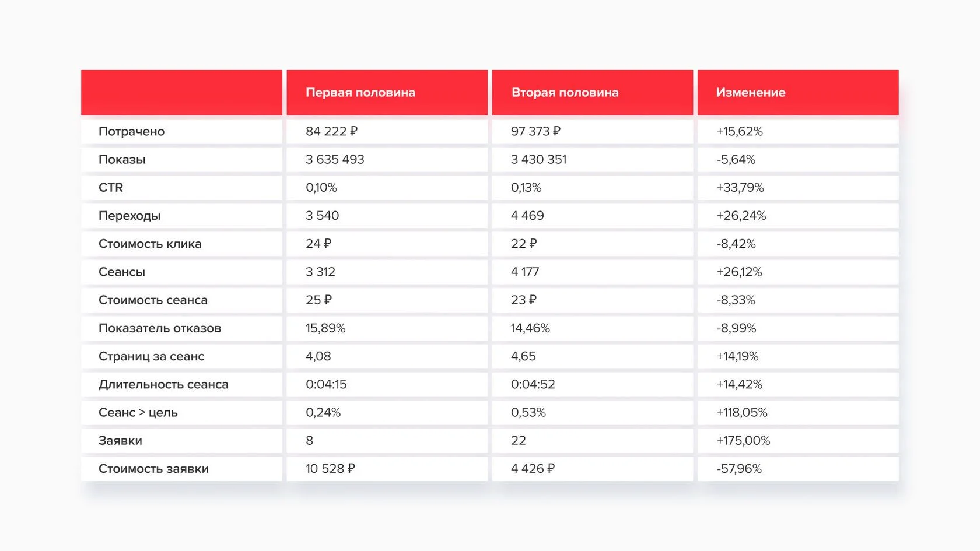Select the "Изменение" column header
This screenshot has width=980, height=551.
click(751, 93)
